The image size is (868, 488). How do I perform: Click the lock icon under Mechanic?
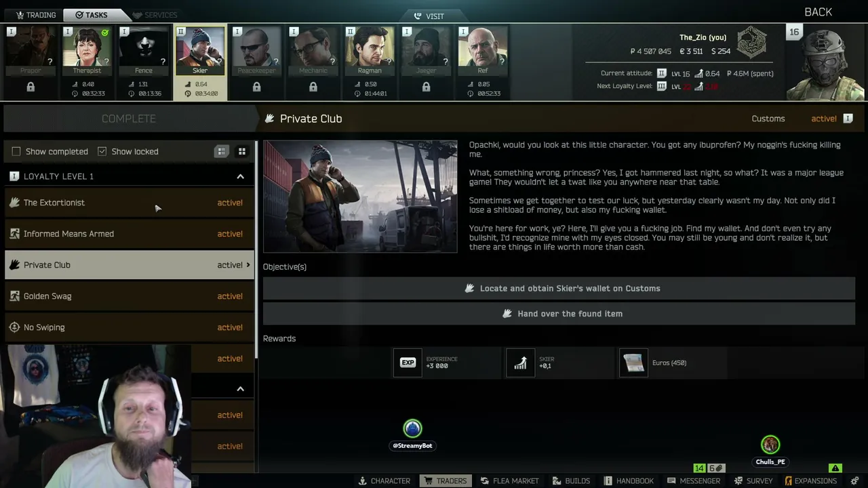tap(313, 87)
